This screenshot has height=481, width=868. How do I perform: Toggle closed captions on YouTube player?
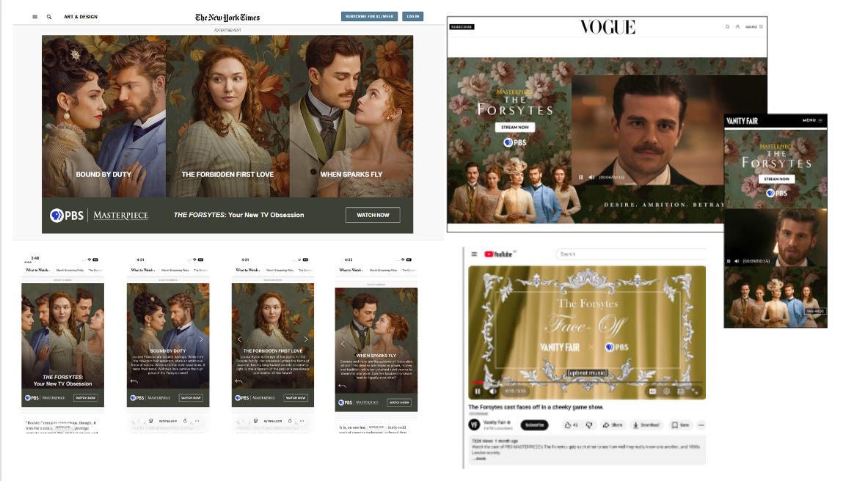tap(653, 392)
